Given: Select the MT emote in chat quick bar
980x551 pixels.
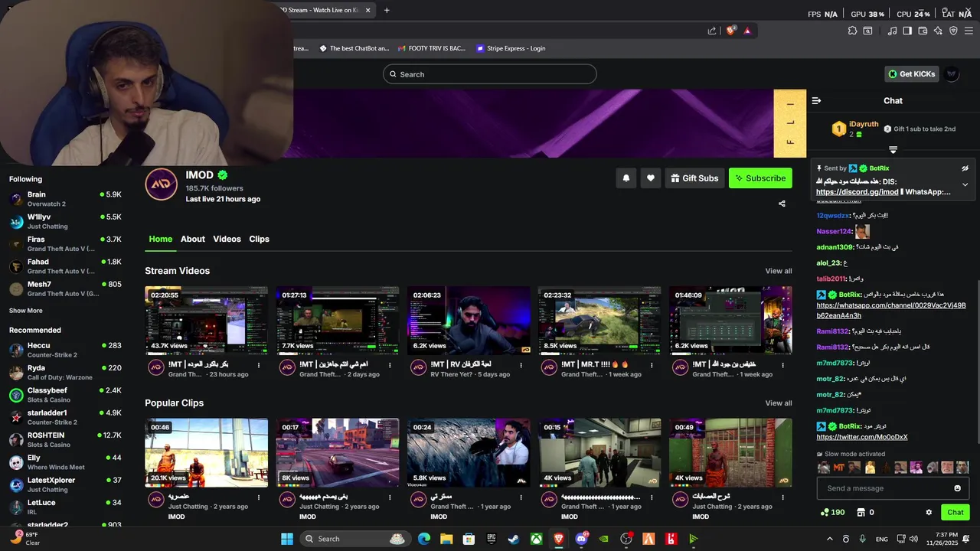Looking at the screenshot, I should 839,467.
